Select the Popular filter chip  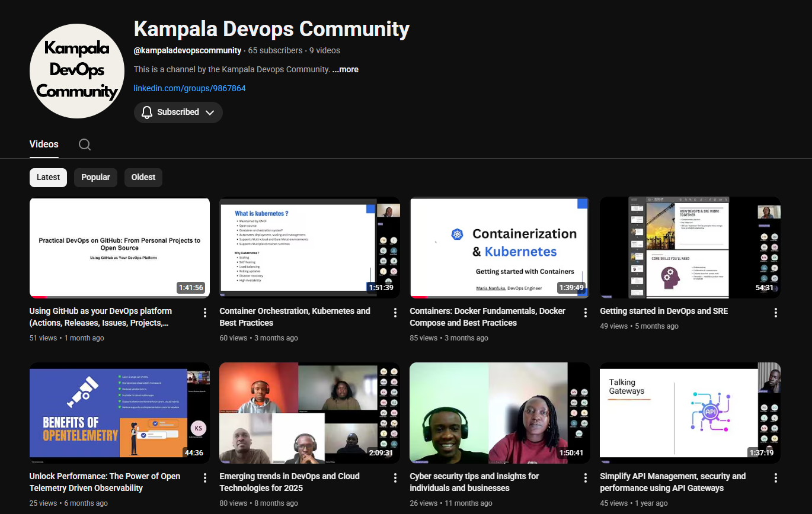pos(95,177)
